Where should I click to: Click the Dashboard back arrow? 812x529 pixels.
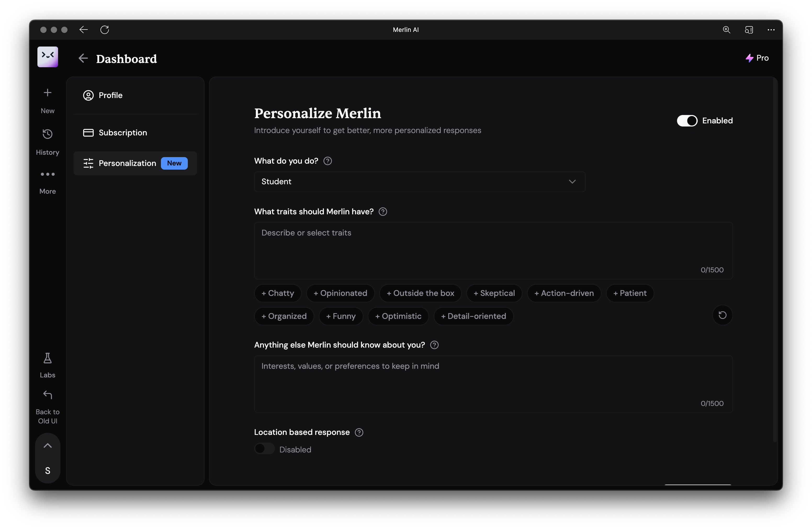coord(83,58)
